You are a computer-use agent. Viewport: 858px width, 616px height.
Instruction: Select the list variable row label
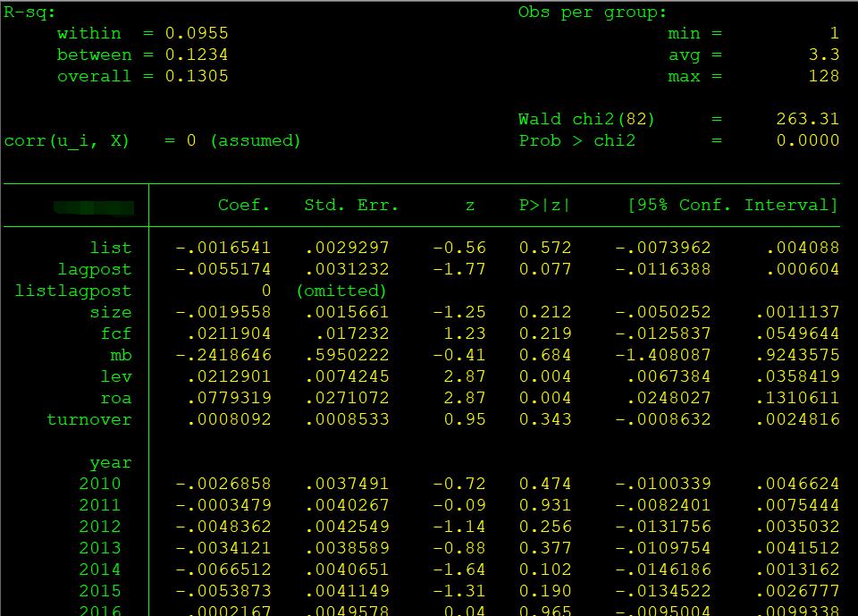coord(111,248)
